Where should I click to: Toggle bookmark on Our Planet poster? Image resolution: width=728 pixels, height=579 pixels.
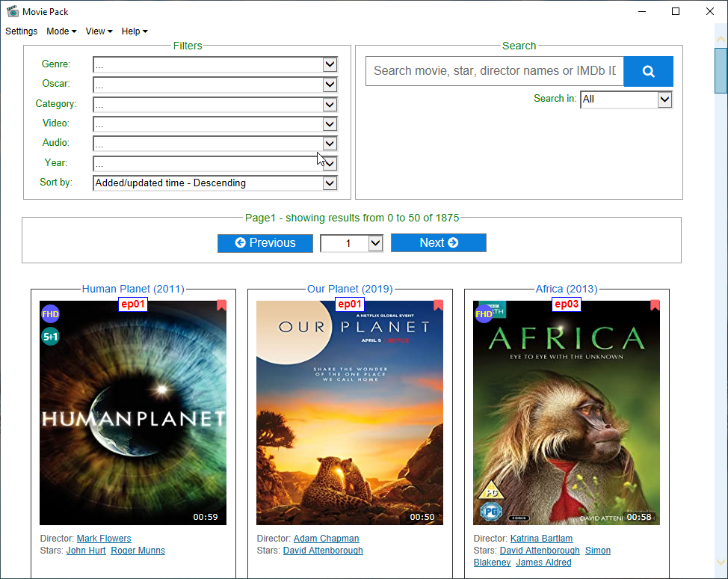[438, 305]
